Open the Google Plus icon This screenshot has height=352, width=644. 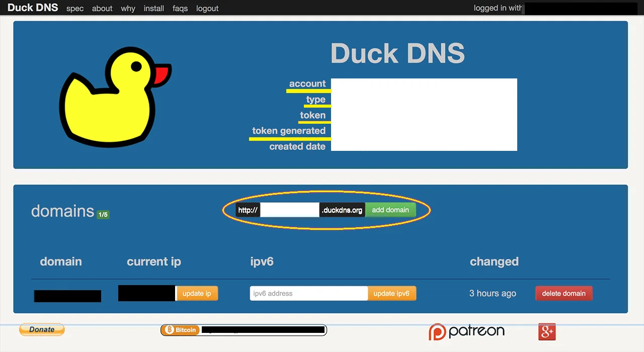[x=546, y=331]
